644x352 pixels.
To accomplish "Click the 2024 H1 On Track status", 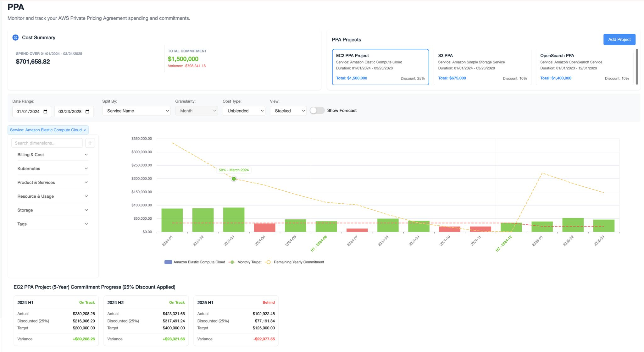I will click(87, 302).
